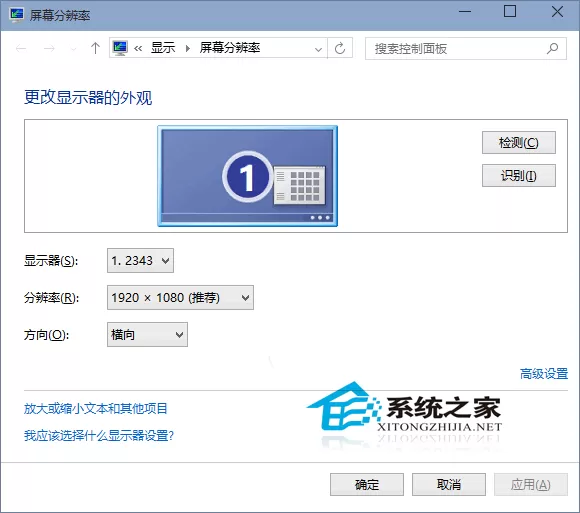580x513 pixels.
Task: Open the 高级设置 link
Action: (544, 374)
